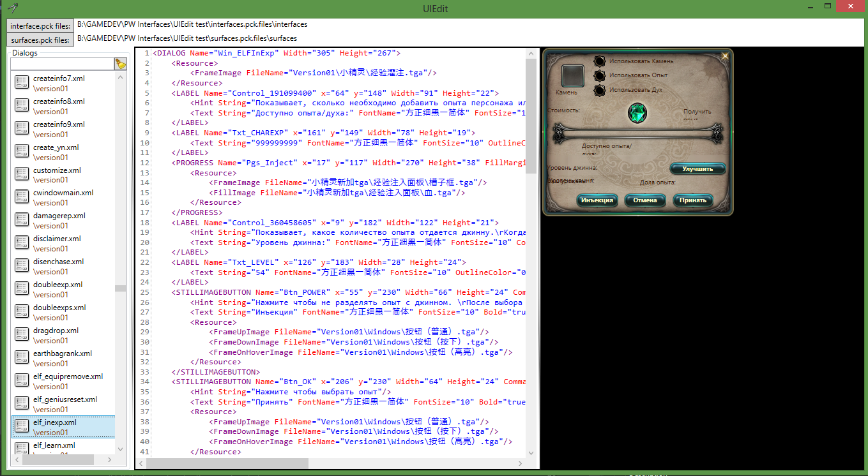This screenshot has width=868, height=476.
Task: Select the Использовать Дух radio option
Action: (599, 90)
